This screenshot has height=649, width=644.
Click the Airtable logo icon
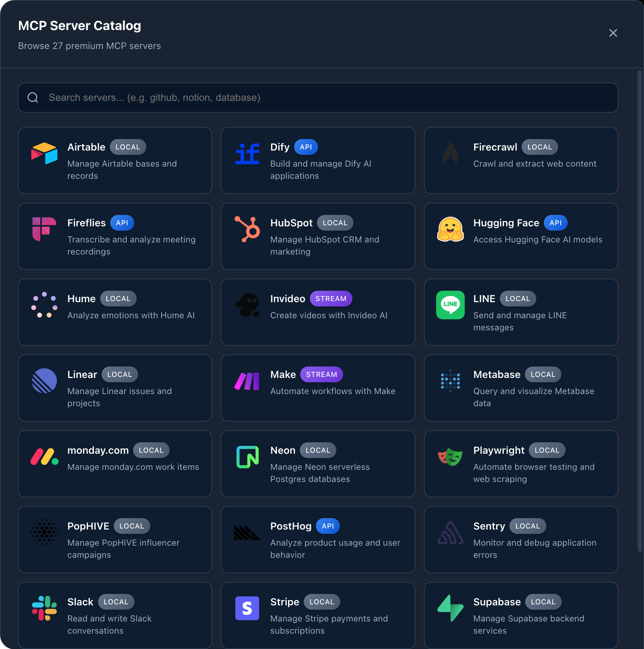pyautogui.click(x=44, y=154)
